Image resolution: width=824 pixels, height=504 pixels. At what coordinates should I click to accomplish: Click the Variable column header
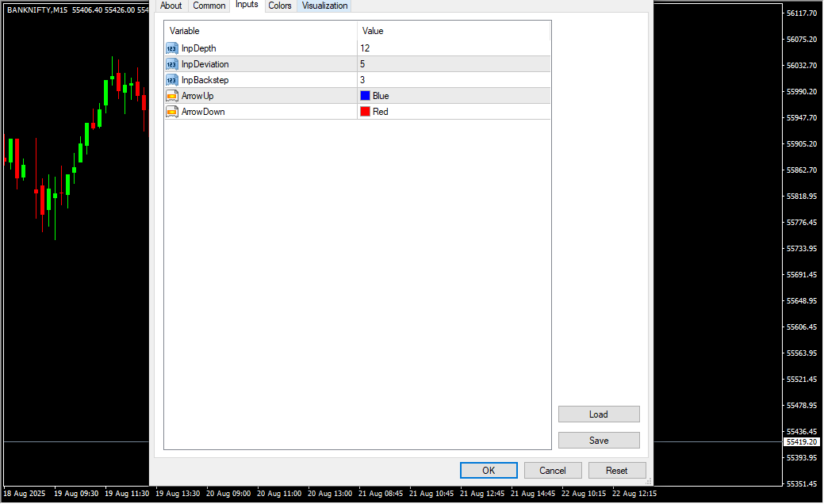260,31
